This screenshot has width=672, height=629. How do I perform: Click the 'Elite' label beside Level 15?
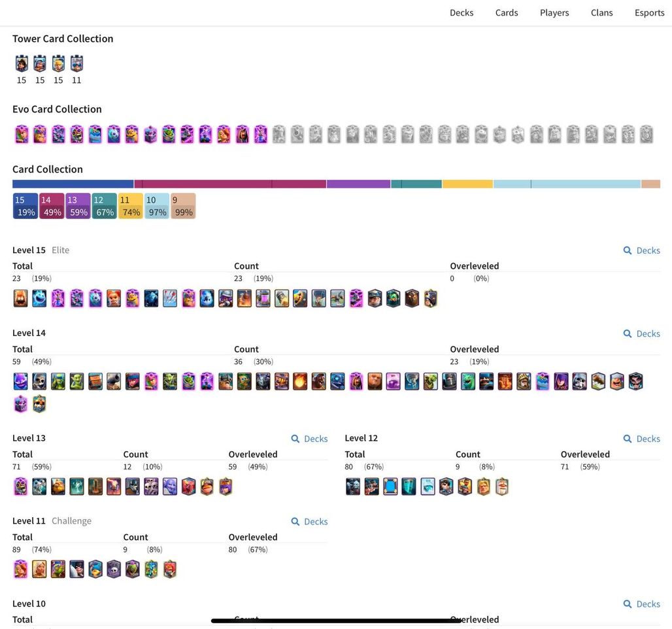60,250
